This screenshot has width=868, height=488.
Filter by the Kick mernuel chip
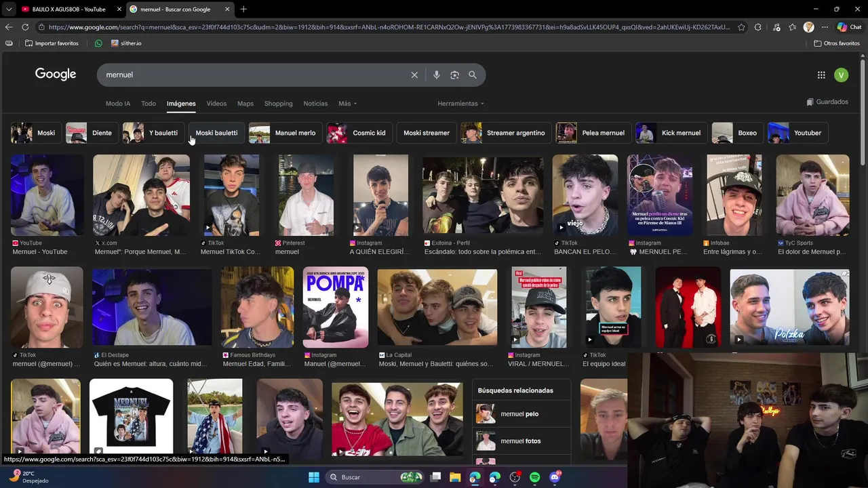click(x=671, y=133)
